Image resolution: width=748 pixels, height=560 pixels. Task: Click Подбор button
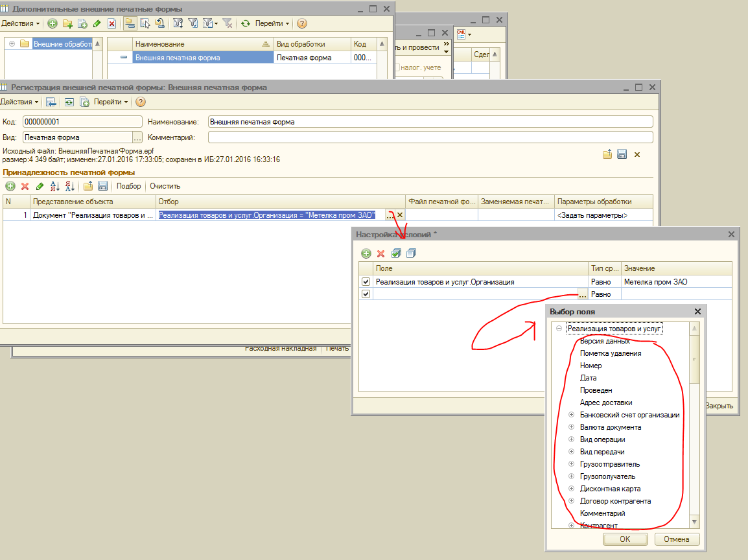pos(129,186)
